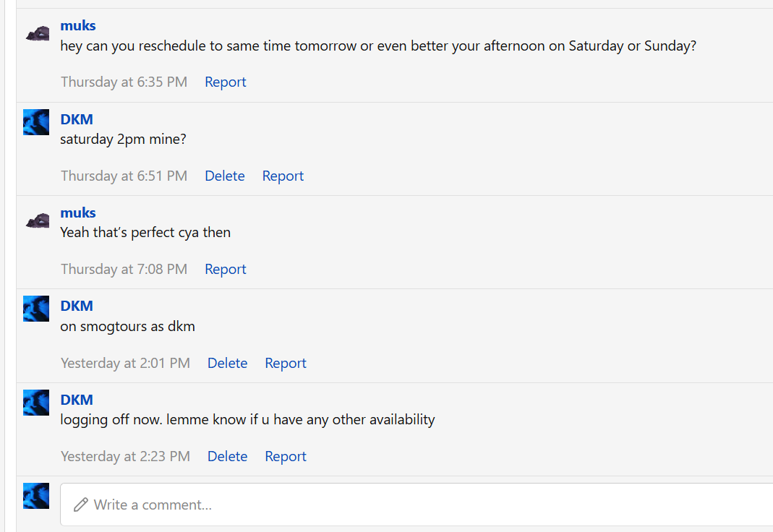This screenshot has width=773, height=532.
Task: Delete the Thursday 6:51 PM message
Action: tap(225, 176)
